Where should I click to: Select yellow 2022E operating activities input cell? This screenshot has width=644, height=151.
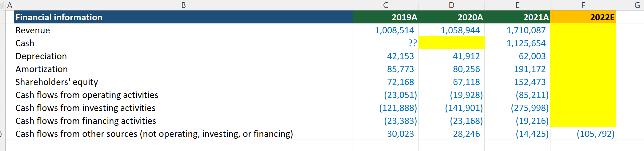pyautogui.click(x=583, y=95)
